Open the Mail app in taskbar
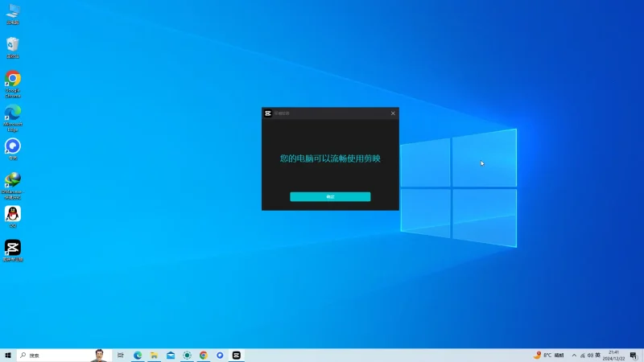Screen dimensions: 644x362 [171, 355]
